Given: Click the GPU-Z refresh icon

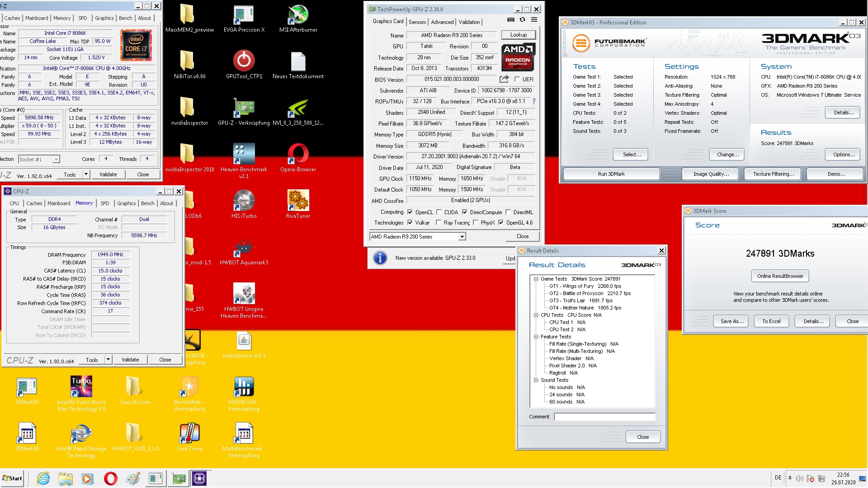Looking at the screenshot, I should point(522,19).
